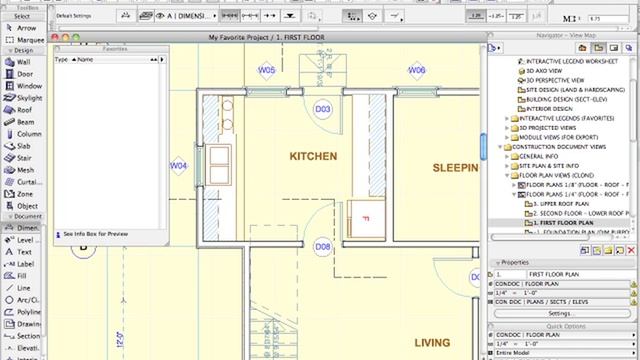The width and height of the screenshot is (640, 360).
Task: Activate the Elevation tool
Action: 23,348
